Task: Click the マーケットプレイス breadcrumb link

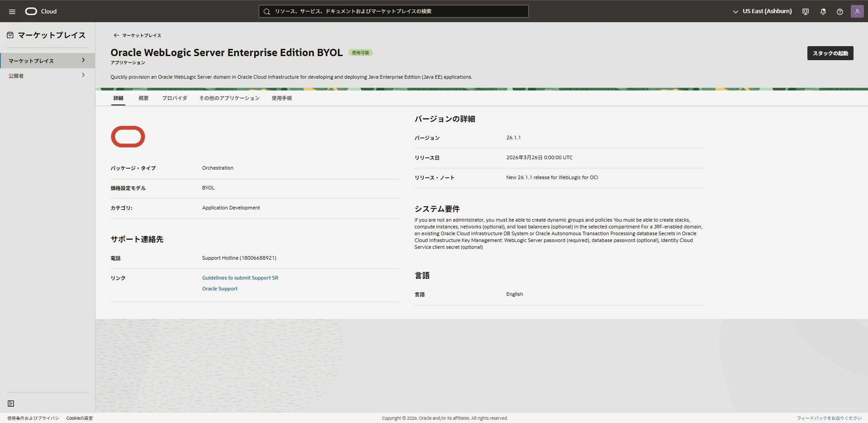Action: pyautogui.click(x=142, y=35)
